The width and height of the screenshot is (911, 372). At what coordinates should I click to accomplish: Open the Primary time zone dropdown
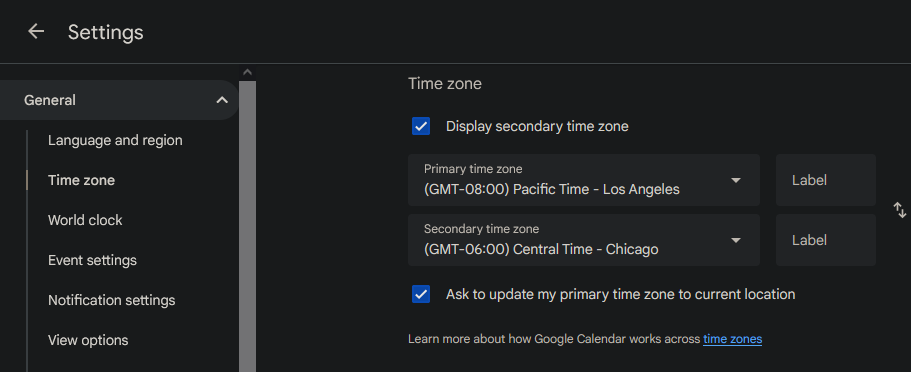[583, 180]
